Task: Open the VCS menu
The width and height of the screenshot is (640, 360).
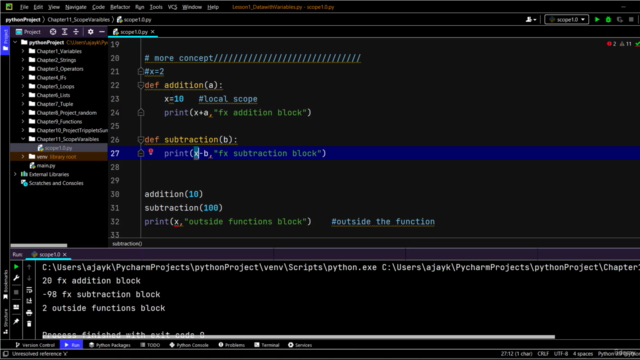Action: click(172, 7)
